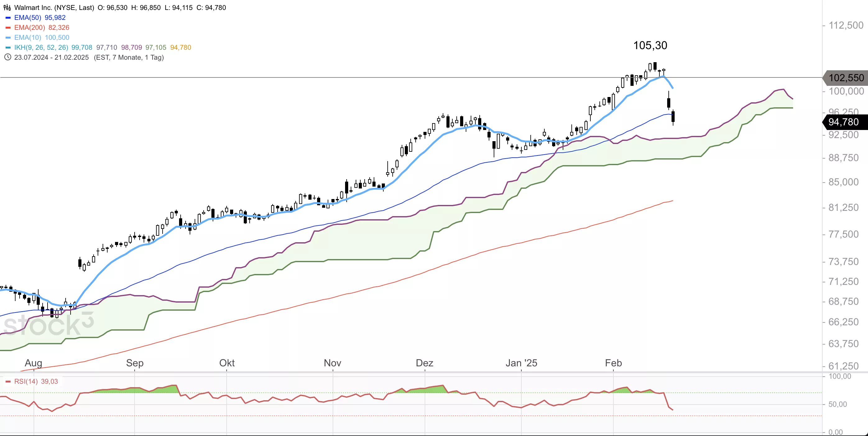Click the date range 23.07.2024 - 21.02.2025
Viewport: 868px width, 436px height.
click(x=52, y=57)
